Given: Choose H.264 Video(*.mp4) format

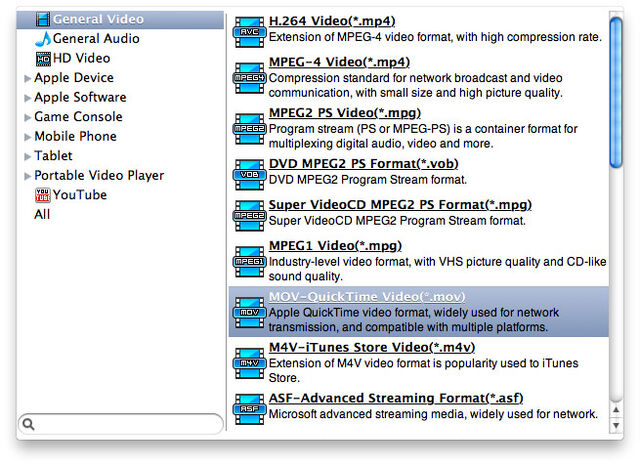Looking at the screenshot, I should point(332,21).
